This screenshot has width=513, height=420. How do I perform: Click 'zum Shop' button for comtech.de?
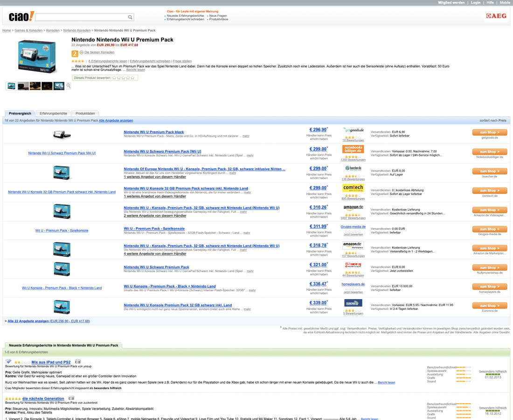coord(489,190)
